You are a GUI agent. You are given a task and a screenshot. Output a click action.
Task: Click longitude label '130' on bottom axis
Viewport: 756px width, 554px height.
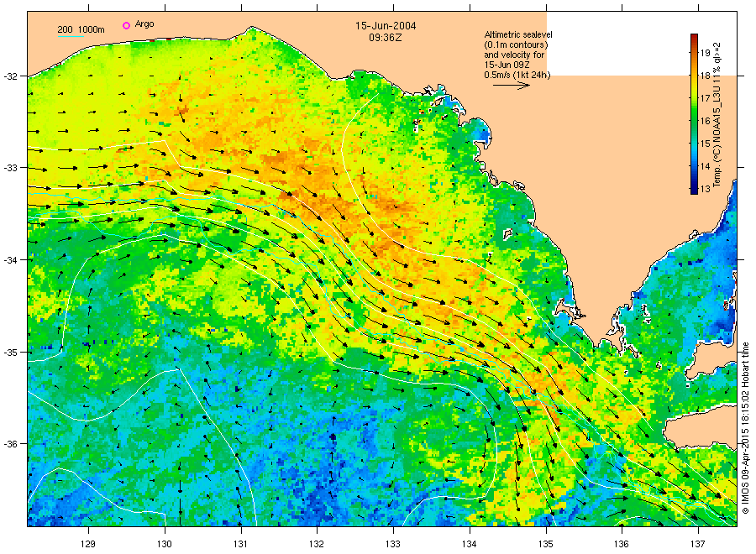click(165, 544)
